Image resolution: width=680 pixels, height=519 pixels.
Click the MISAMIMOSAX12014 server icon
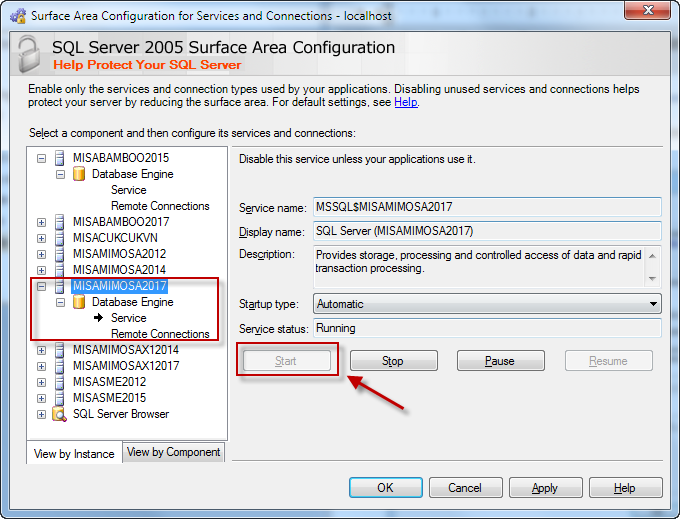click(x=60, y=350)
